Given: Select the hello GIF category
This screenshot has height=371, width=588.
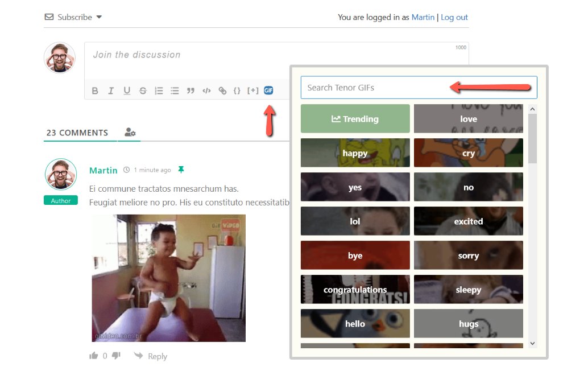Looking at the screenshot, I should point(355,323).
